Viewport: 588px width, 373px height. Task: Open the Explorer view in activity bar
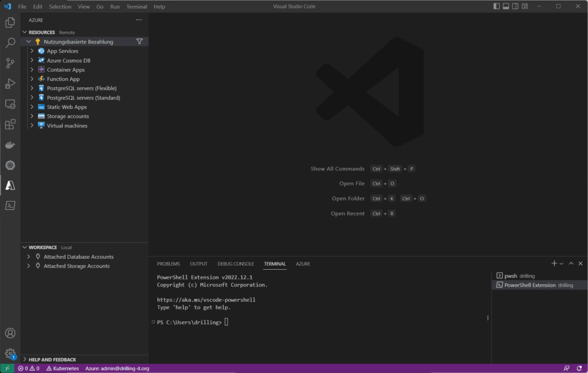(10, 22)
